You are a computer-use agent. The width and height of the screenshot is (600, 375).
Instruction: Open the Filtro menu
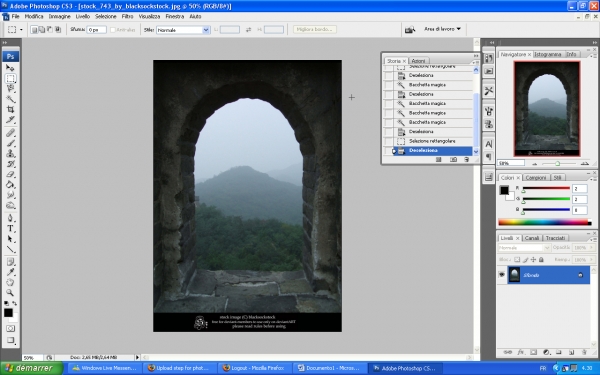tap(127, 16)
